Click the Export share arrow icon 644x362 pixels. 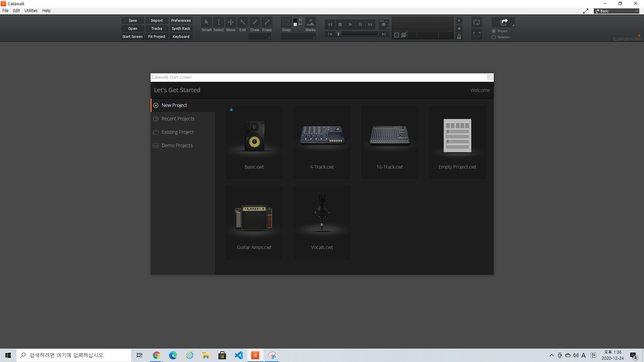click(x=503, y=22)
